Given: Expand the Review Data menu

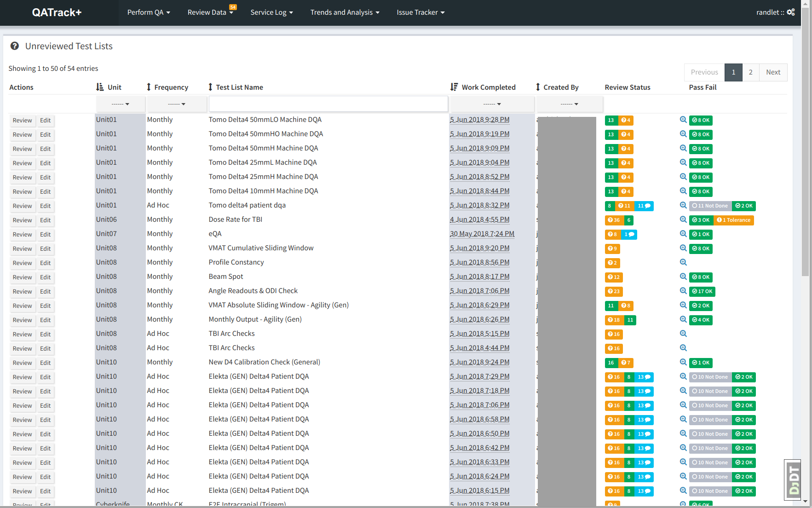Looking at the screenshot, I should coord(210,12).
